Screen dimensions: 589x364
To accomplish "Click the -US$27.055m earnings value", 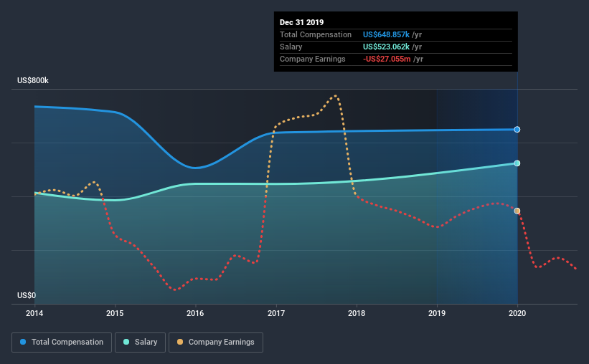I will tap(387, 59).
